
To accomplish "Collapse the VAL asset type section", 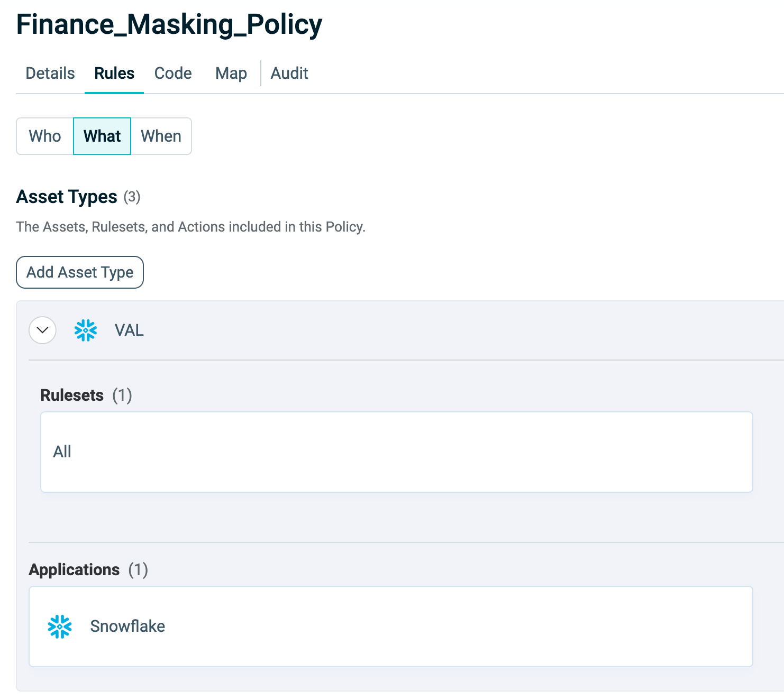I will pyautogui.click(x=42, y=330).
